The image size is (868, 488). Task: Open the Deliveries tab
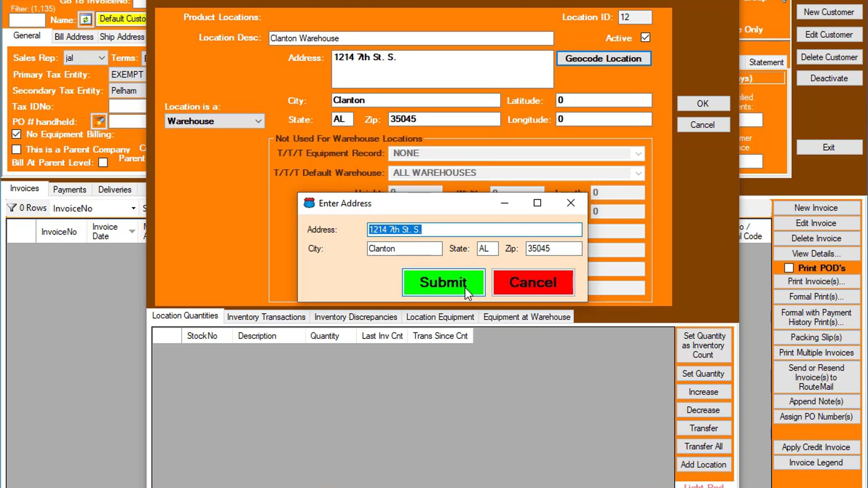click(115, 189)
